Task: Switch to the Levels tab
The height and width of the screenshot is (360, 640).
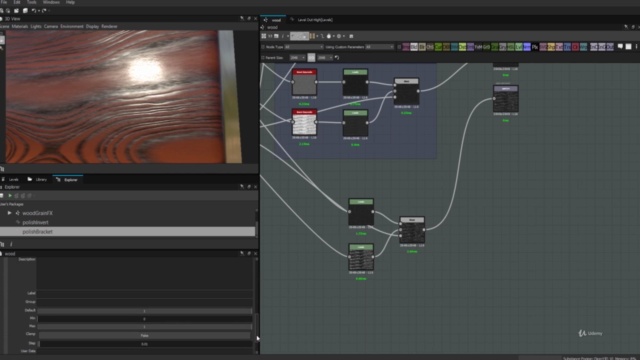Action: (x=11, y=180)
